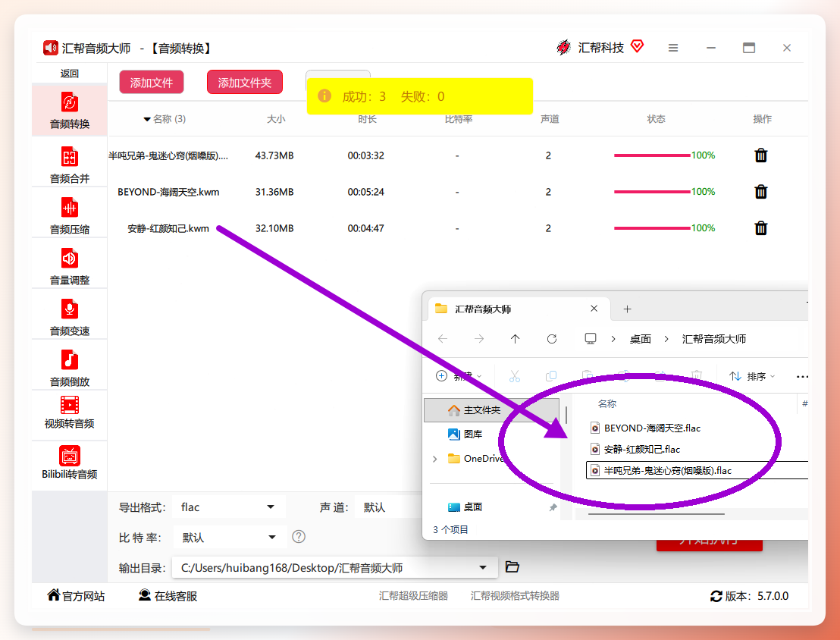
Task: Open the 音频压缩 audio compression tool
Action: 70,215
